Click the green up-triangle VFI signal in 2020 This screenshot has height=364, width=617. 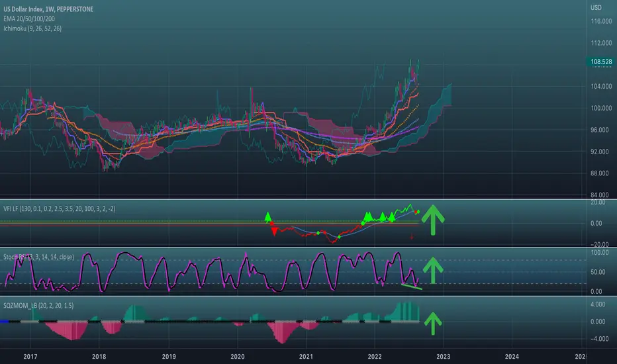click(x=268, y=216)
